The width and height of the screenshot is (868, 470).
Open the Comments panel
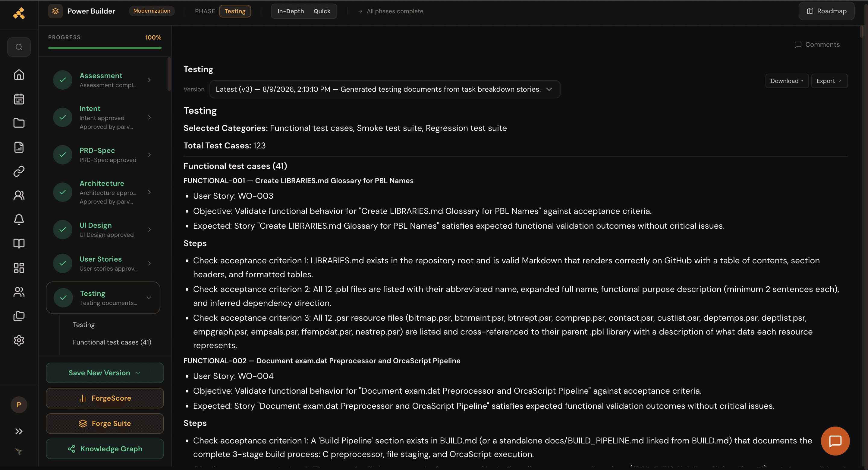click(817, 45)
